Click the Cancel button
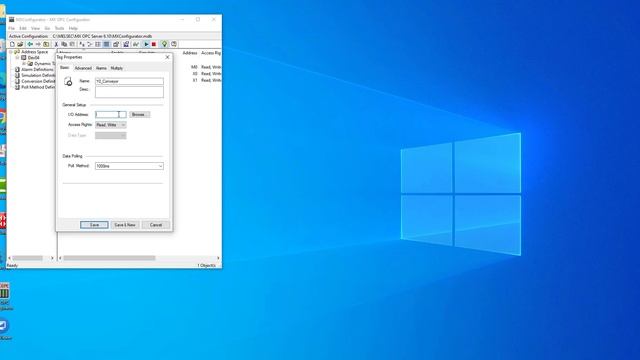This screenshot has width=640, height=360. coord(156,225)
